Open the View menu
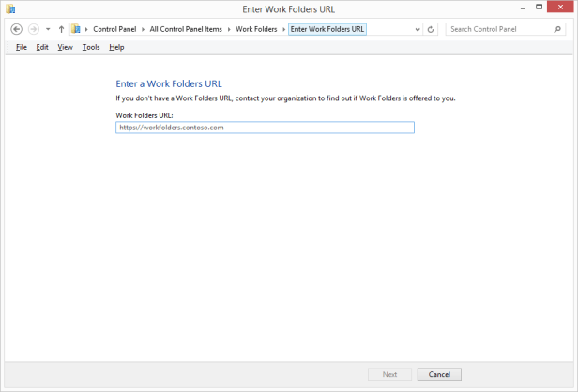Screen dimensions: 578x392 (x=65, y=47)
